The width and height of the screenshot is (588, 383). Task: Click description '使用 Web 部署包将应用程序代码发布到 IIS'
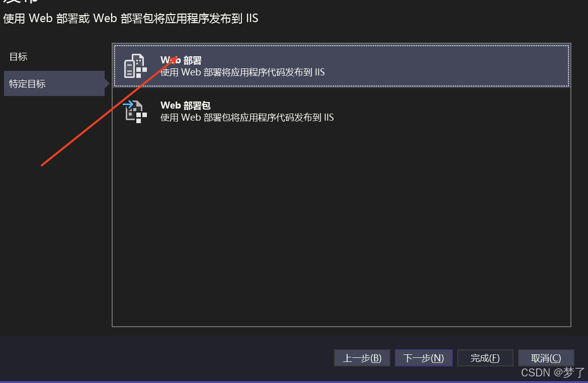pos(247,118)
